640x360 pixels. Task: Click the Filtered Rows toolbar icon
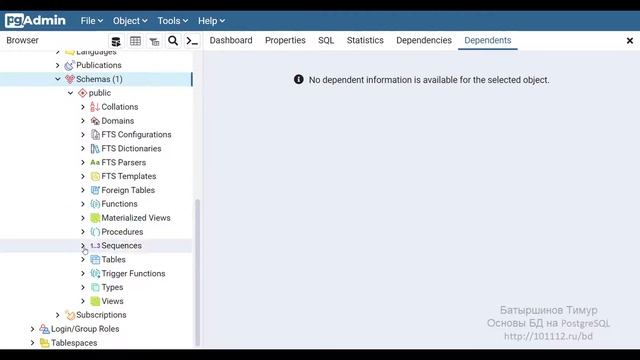(154, 41)
